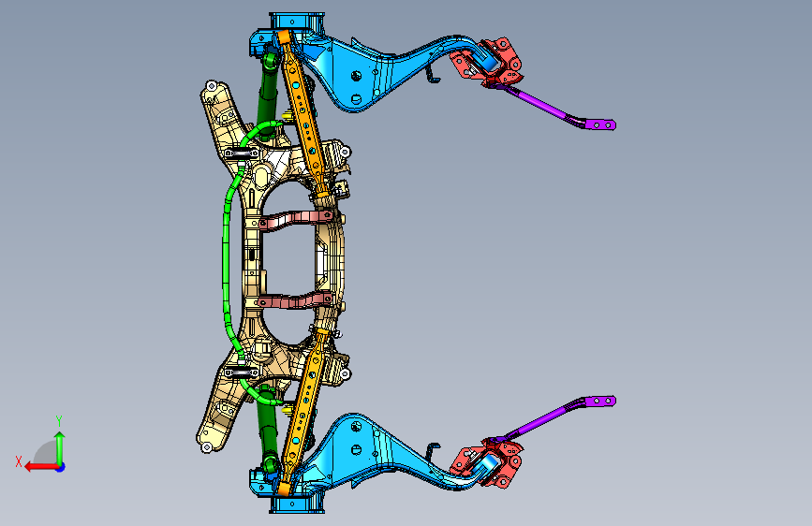Select the upper stabilizer bar clamp bracket
The width and height of the screenshot is (812, 526).
[242, 153]
